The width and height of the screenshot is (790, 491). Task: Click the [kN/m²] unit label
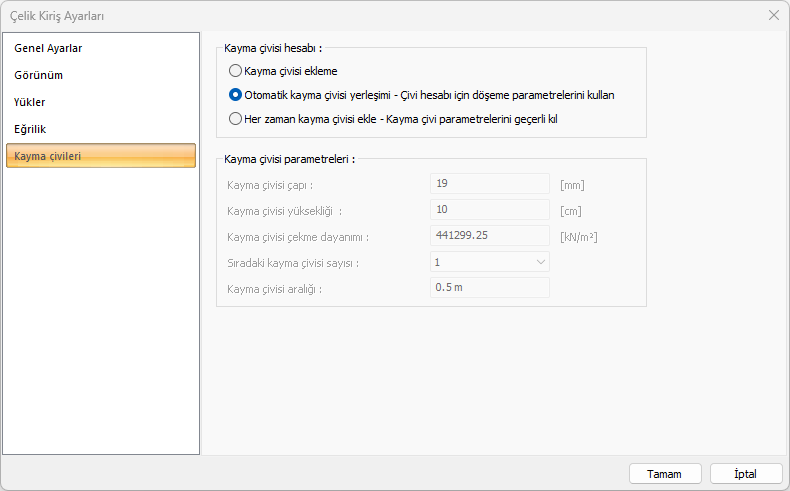(x=579, y=237)
